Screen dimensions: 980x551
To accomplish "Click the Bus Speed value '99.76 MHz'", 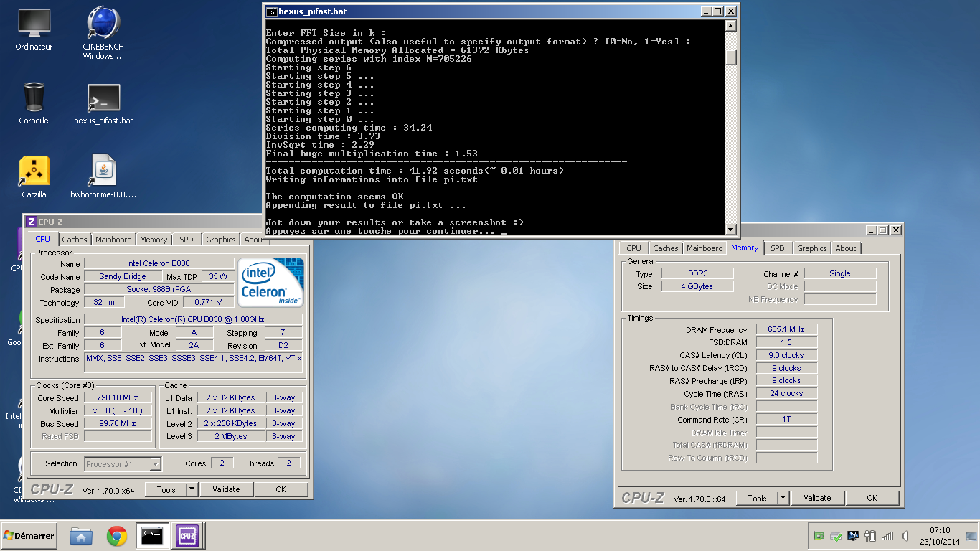I will pos(118,423).
